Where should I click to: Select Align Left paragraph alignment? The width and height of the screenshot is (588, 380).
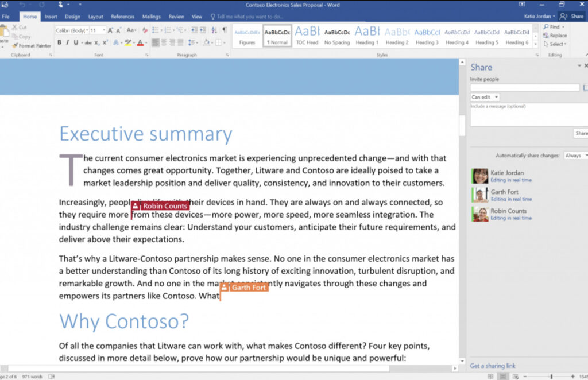click(155, 42)
